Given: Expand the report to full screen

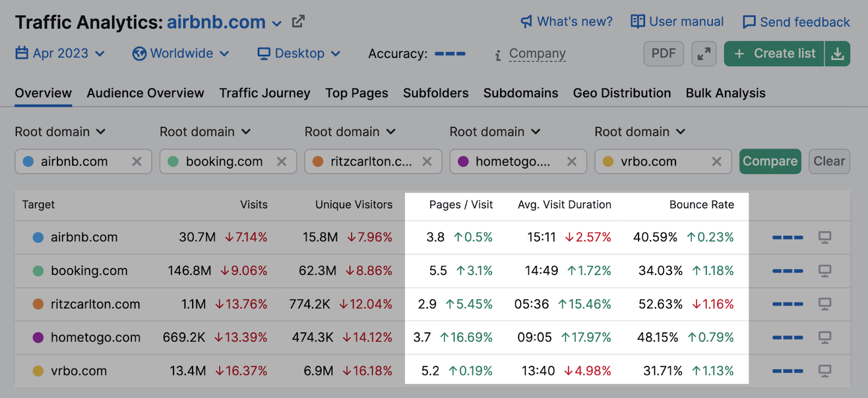Looking at the screenshot, I should pyautogui.click(x=704, y=54).
